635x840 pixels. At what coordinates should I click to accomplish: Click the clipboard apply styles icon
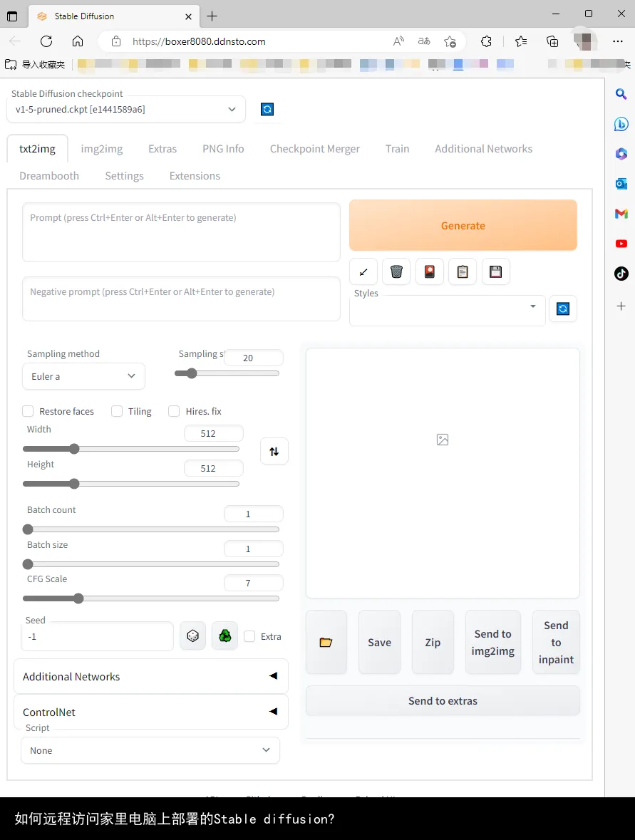463,271
